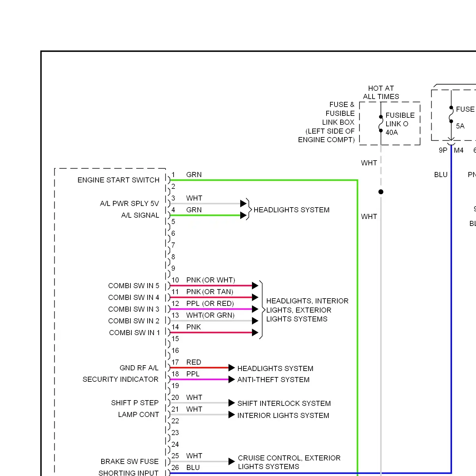Click the HOT AT ALL TIMES text

(381, 92)
